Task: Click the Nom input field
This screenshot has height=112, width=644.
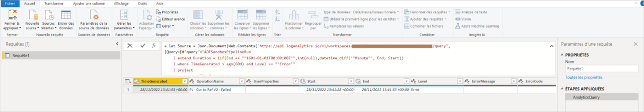Action: [x=602, y=69]
